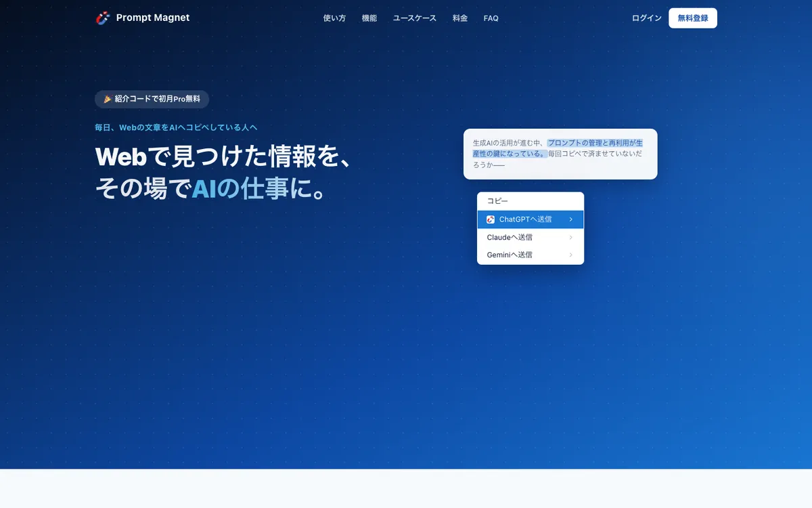Choose ChatGPTへ送信 menu item

pyautogui.click(x=531, y=219)
